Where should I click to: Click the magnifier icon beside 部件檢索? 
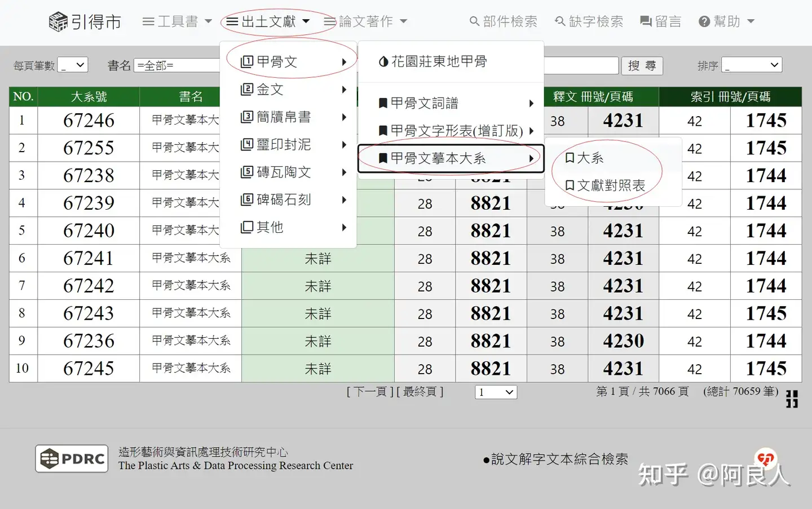click(475, 21)
